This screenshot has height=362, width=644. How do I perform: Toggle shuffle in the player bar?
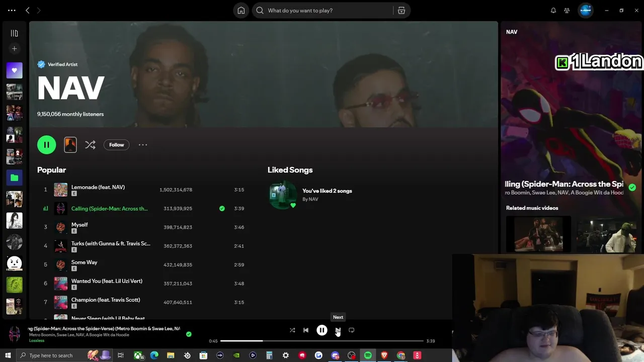[x=292, y=330]
